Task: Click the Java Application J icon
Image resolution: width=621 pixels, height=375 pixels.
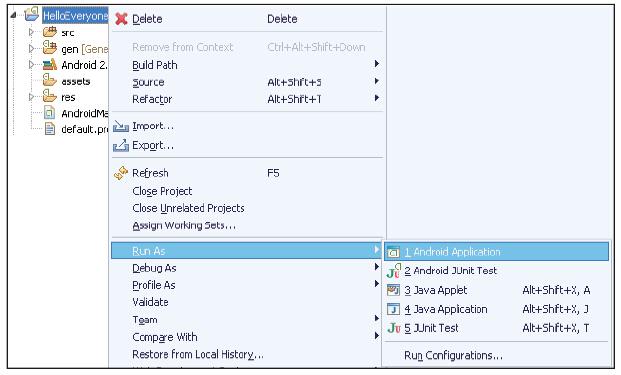Action: click(x=393, y=309)
